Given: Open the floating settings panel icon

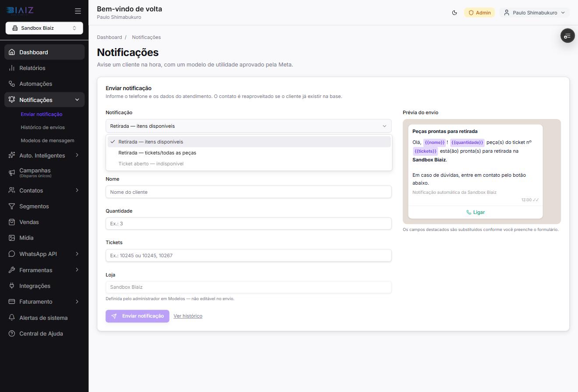Looking at the screenshot, I should (x=567, y=36).
